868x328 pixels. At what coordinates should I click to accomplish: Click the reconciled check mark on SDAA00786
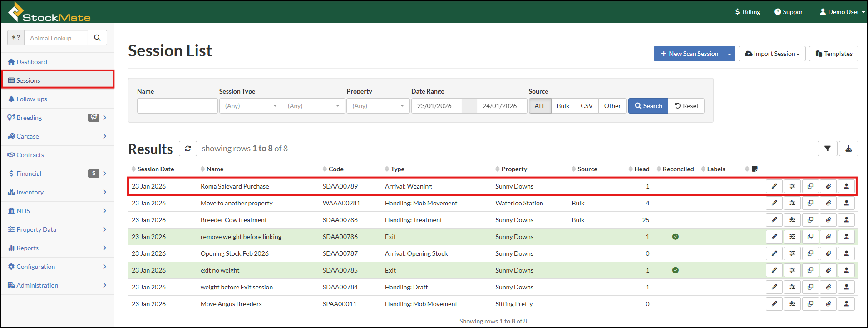(x=676, y=237)
